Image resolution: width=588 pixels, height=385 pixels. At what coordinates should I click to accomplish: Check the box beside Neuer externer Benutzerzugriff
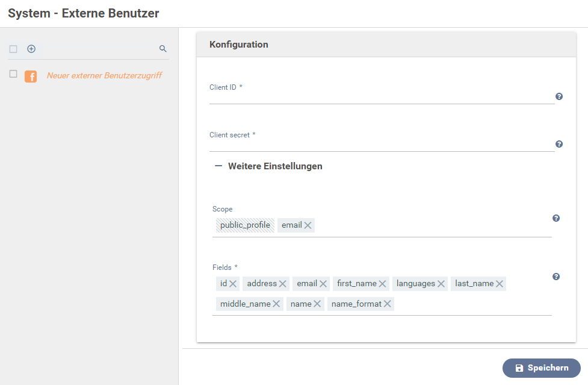[x=13, y=74]
